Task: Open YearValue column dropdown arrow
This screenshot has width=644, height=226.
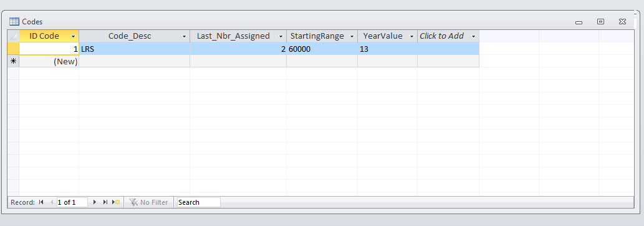Action: (412, 36)
